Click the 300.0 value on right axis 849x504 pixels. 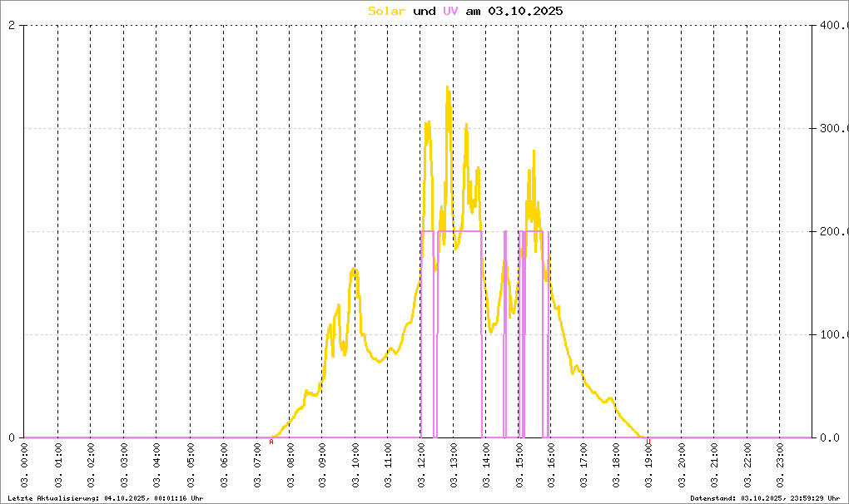pos(832,129)
